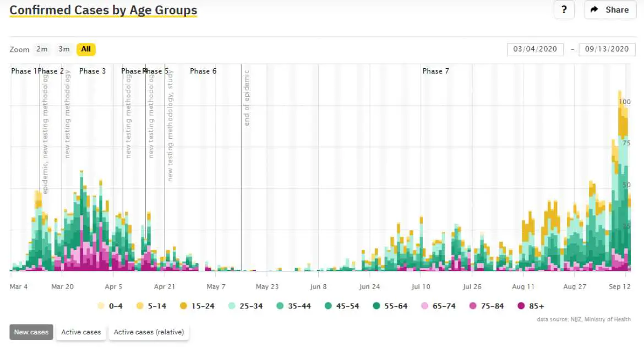Set zoom range to 3m

coord(64,49)
